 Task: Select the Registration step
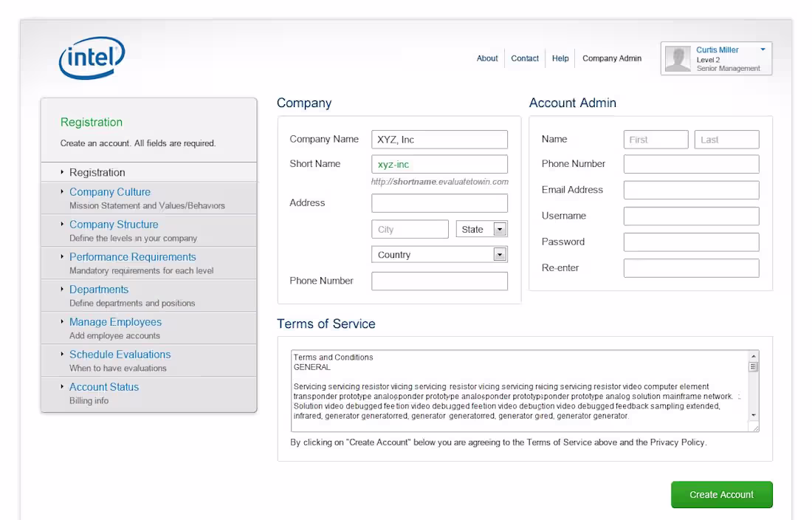98,172
